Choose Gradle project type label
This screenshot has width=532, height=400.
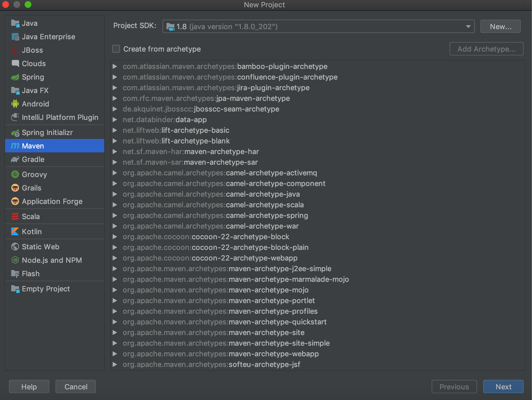point(33,159)
